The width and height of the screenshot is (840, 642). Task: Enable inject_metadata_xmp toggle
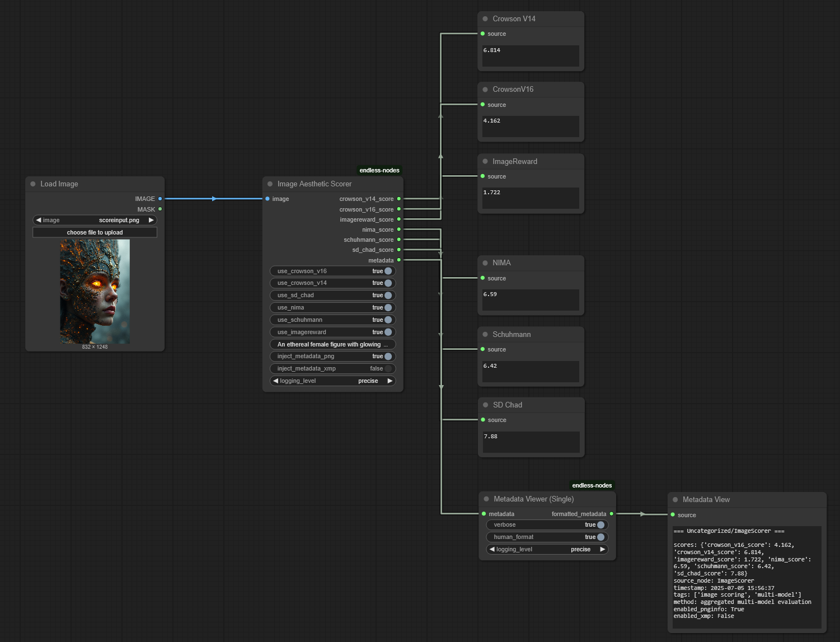[x=388, y=368]
